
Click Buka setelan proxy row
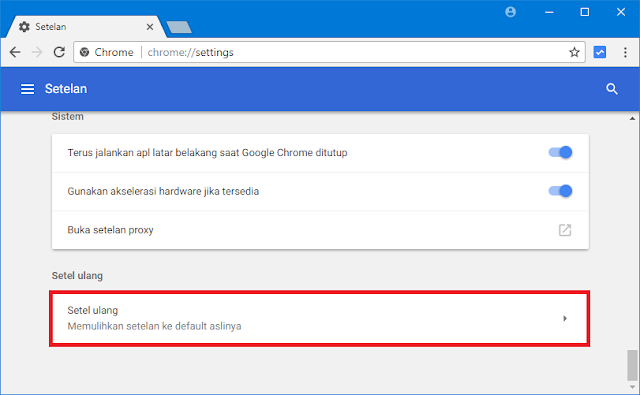(320, 230)
